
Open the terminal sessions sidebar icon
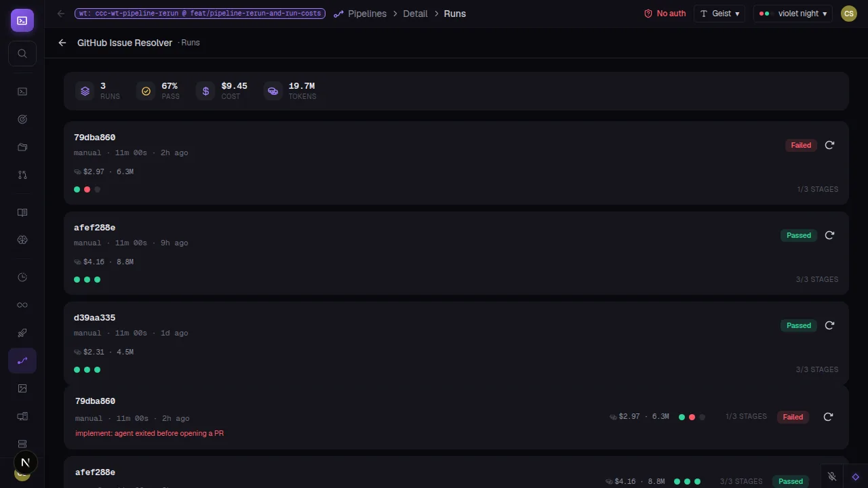point(22,91)
